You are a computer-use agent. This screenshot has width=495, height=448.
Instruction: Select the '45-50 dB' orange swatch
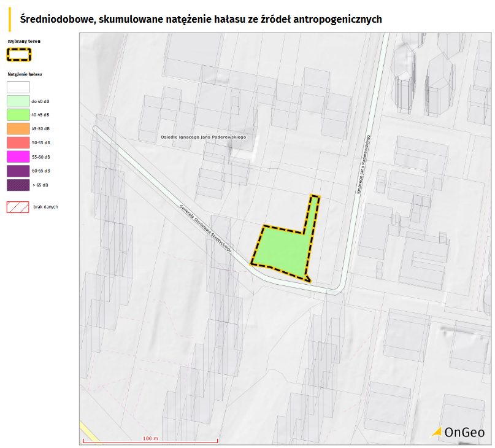point(18,128)
